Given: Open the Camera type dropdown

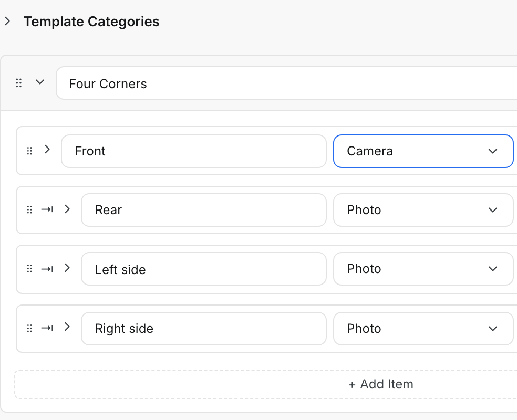Looking at the screenshot, I should point(423,151).
